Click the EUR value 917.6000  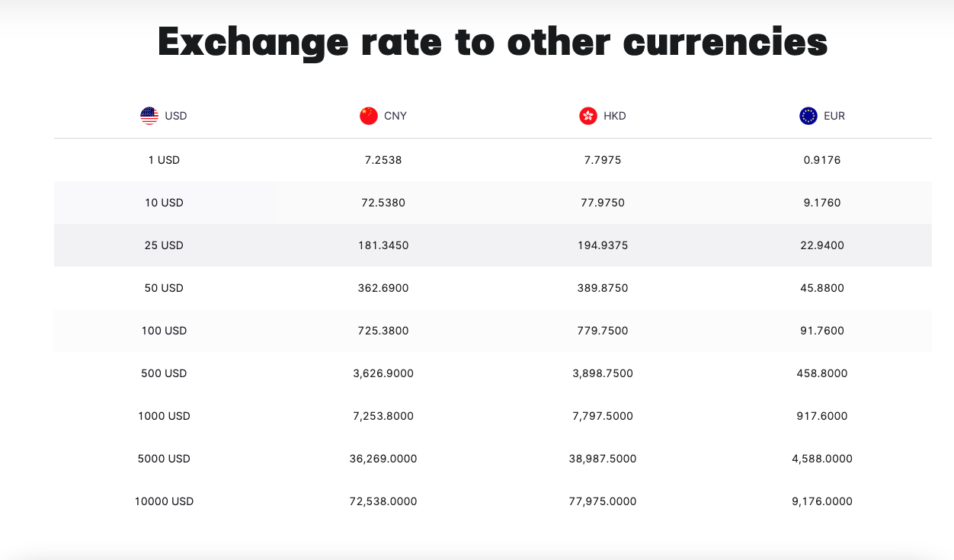(x=822, y=416)
